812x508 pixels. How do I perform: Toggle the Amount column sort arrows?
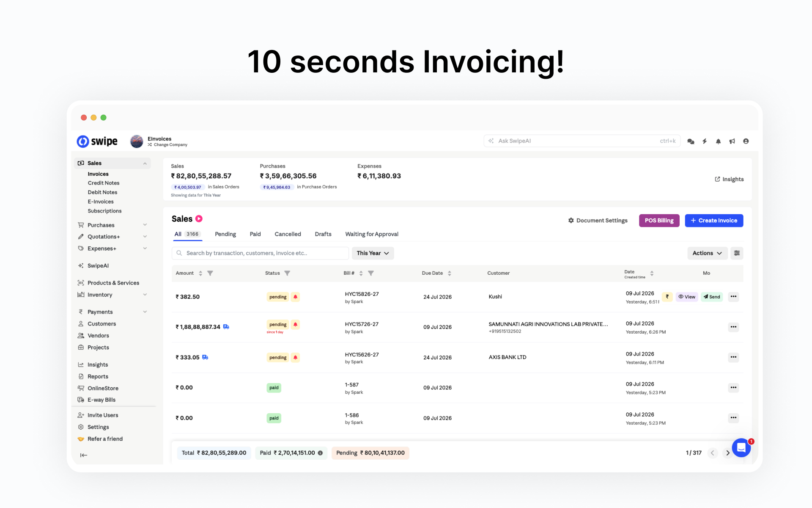tap(200, 273)
